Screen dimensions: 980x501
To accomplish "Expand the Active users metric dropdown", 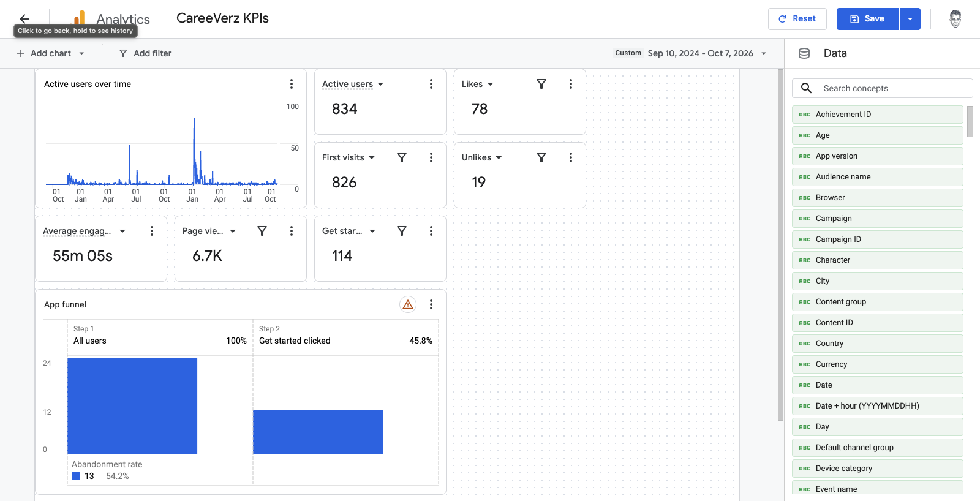I will (x=380, y=84).
